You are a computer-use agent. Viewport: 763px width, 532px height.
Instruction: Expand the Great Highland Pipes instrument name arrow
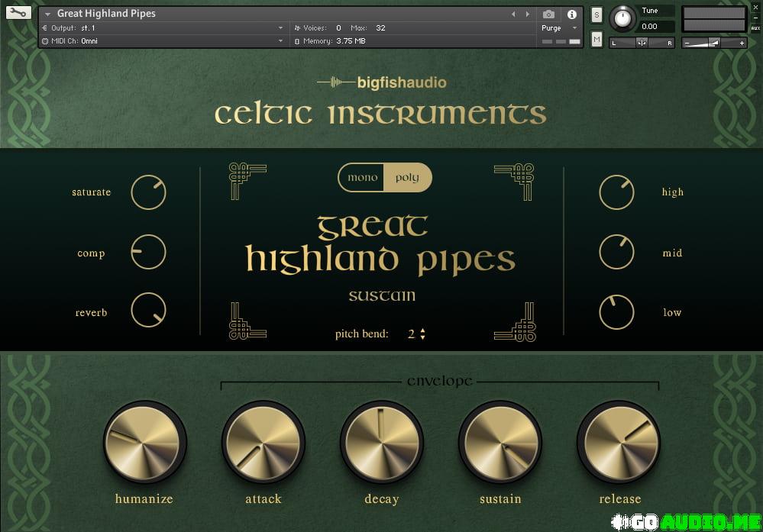click(x=48, y=15)
